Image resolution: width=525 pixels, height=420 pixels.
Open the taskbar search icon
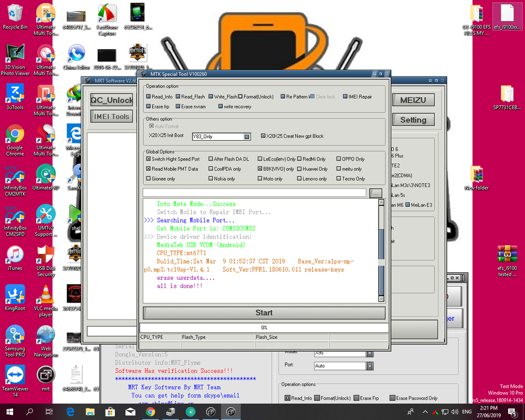coord(29,412)
